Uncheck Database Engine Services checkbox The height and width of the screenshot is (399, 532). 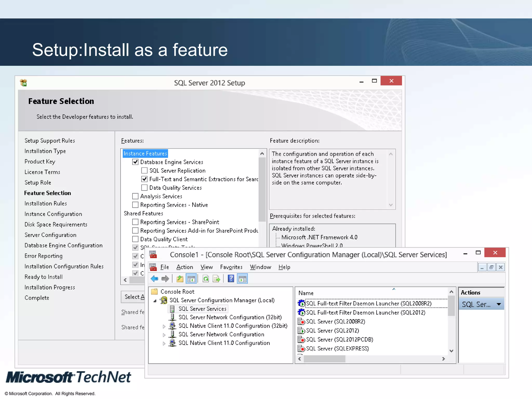[135, 162]
